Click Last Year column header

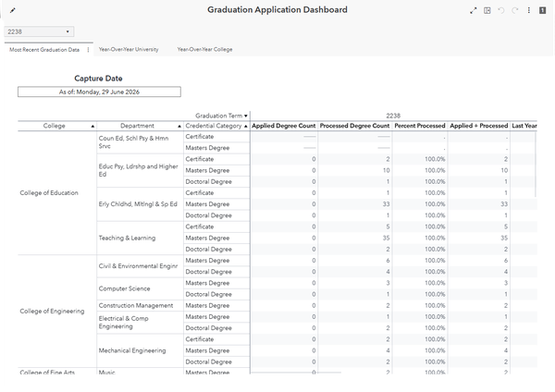pos(524,126)
